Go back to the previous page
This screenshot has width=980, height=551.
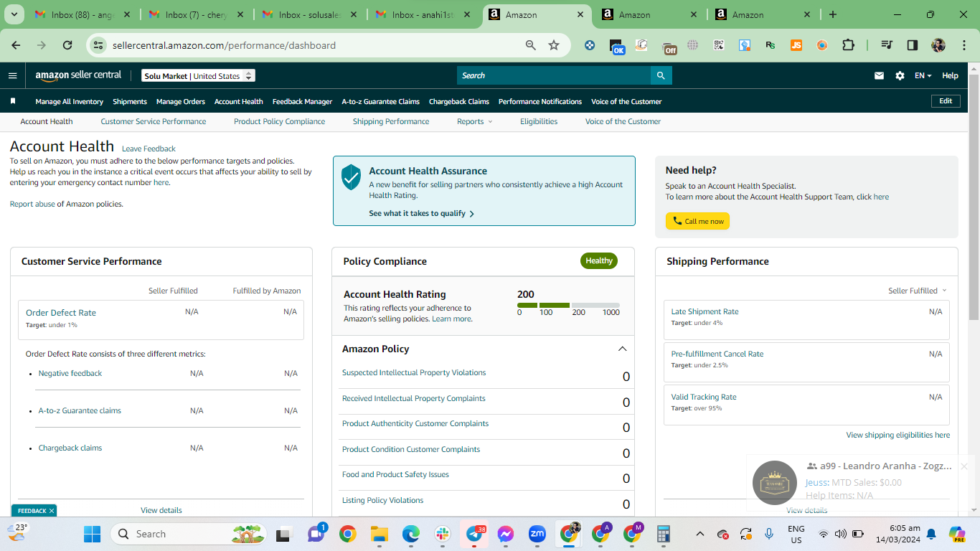pyautogui.click(x=16, y=45)
